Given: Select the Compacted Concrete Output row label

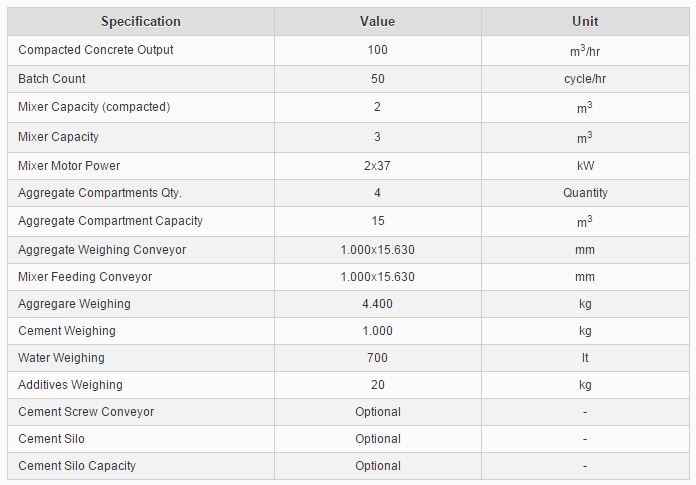Looking at the screenshot, I should click(96, 50).
